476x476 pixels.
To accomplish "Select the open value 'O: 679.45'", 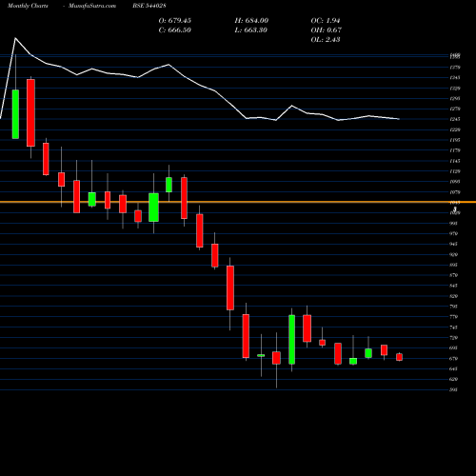I will point(175,21).
